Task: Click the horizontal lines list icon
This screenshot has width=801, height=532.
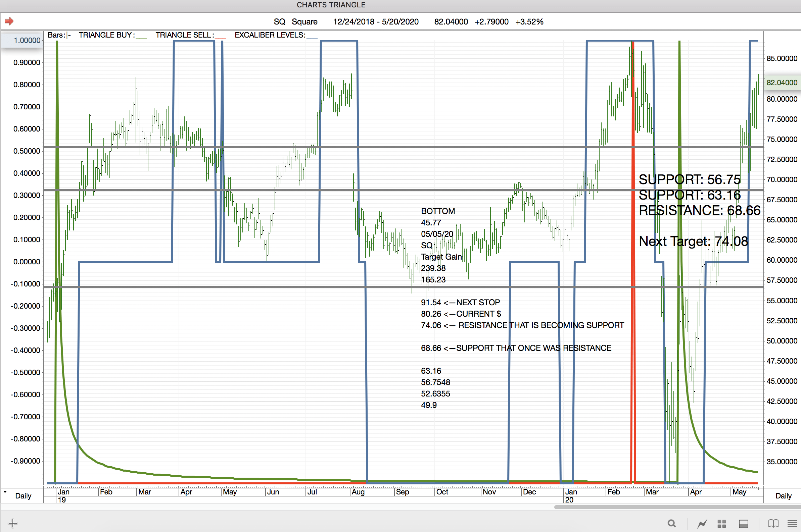Action: tap(792, 524)
